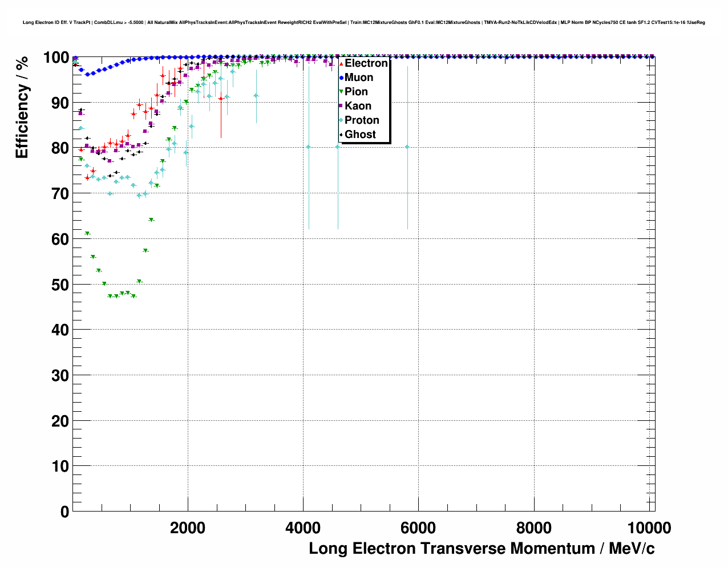
Task: Click the 50 tick label on y-axis
Action: pos(60,285)
